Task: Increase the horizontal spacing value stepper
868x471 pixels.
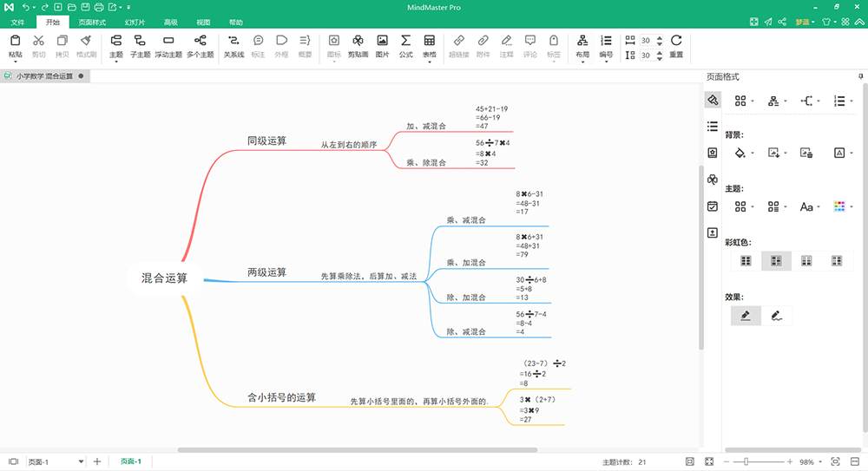Action: click(x=660, y=37)
